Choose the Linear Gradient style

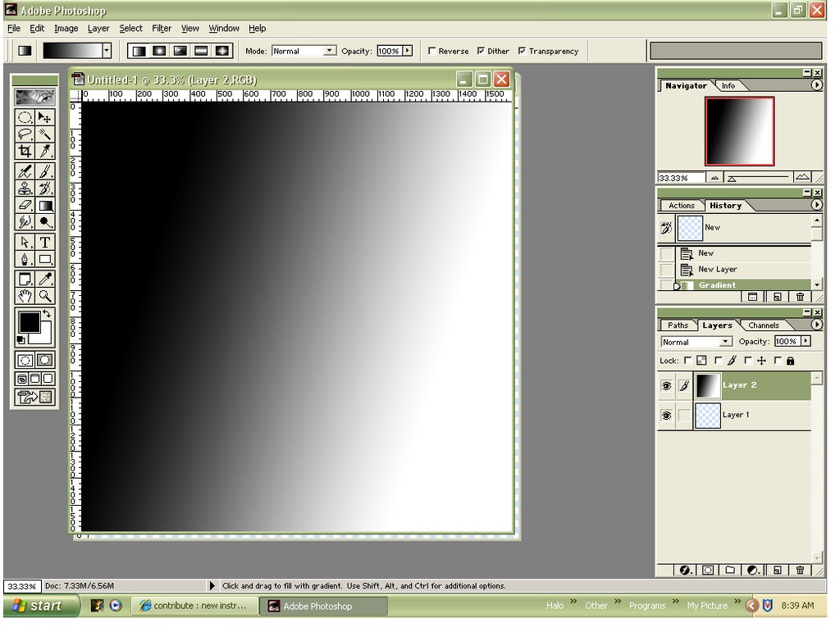point(137,51)
